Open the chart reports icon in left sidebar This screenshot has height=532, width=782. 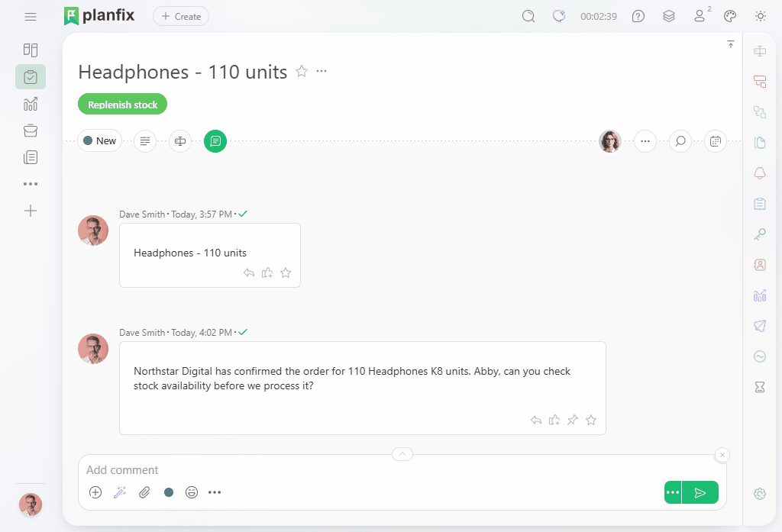click(x=31, y=105)
